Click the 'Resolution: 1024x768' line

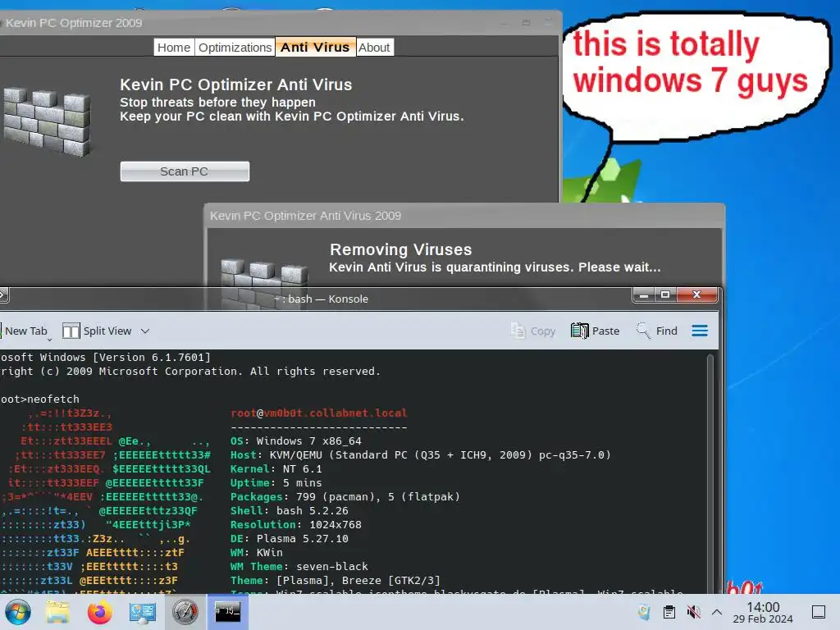(295, 524)
